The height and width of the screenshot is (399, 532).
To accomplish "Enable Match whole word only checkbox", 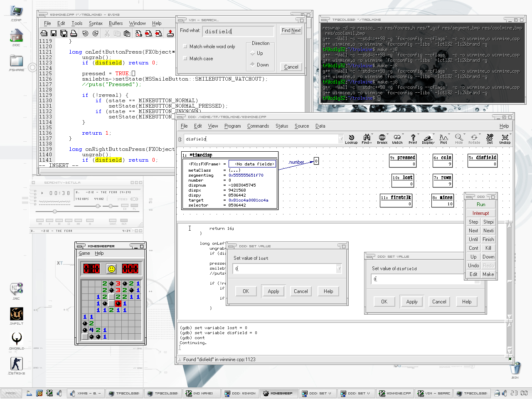I will tap(185, 47).
